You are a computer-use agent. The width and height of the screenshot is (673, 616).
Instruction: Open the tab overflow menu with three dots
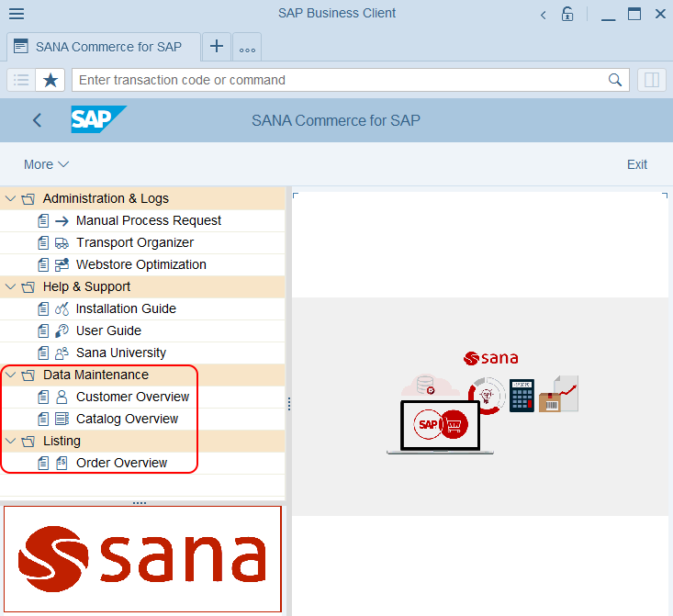coord(247,47)
